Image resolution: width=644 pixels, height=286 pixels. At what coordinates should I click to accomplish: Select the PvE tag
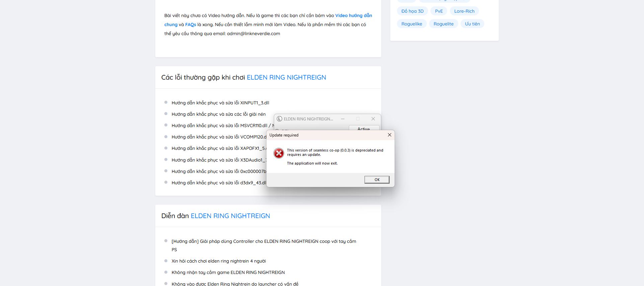click(438, 11)
